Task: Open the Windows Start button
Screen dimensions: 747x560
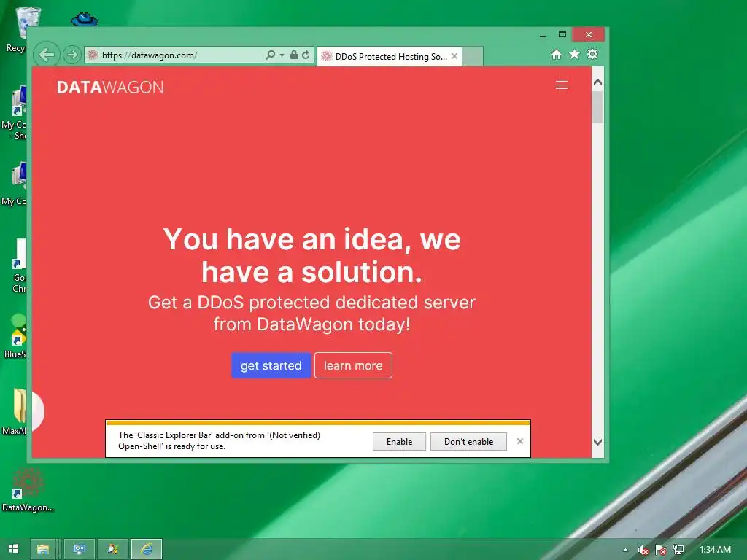Action: point(13,549)
